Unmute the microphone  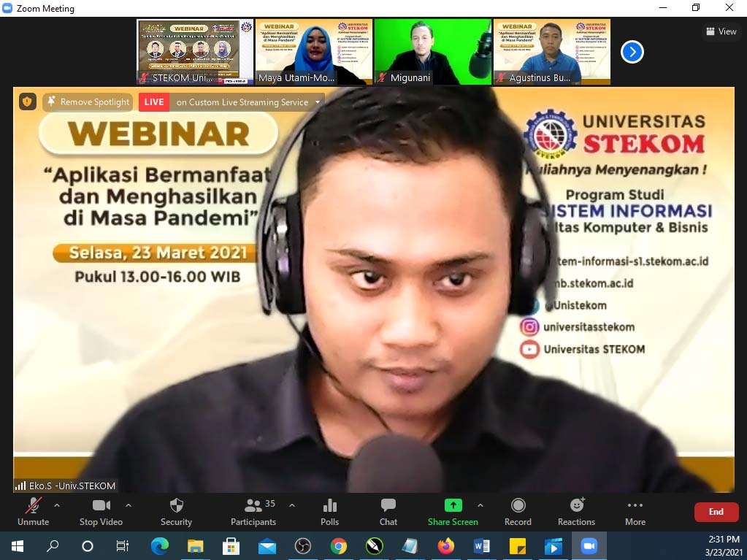(34, 512)
